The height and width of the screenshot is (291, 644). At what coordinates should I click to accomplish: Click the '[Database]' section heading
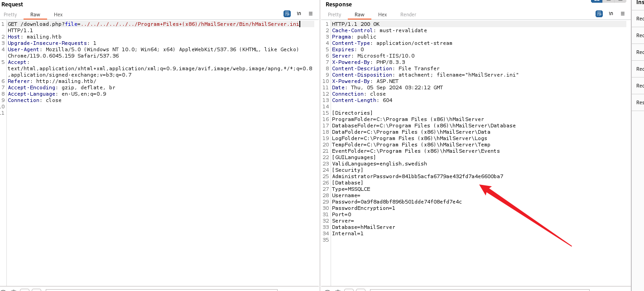click(348, 183)
